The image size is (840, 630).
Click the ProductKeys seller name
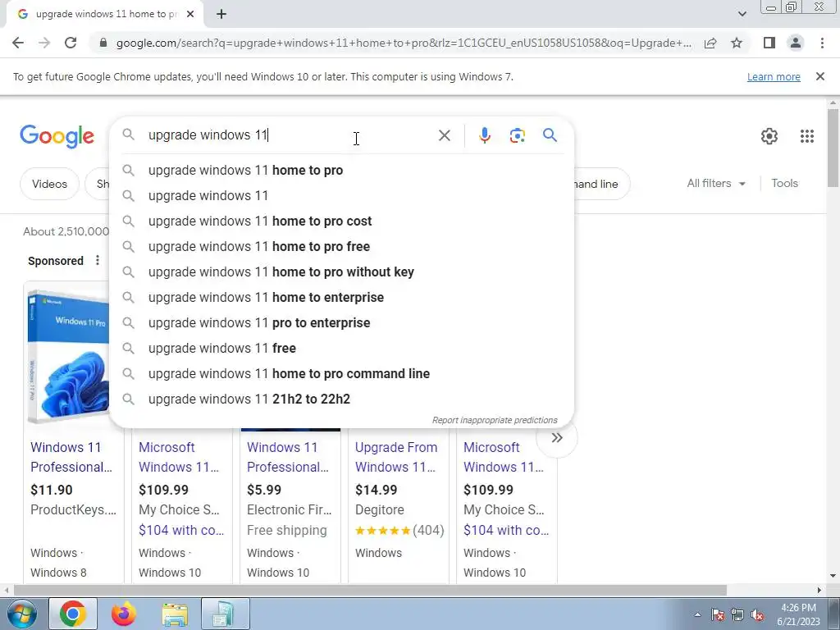73,509
